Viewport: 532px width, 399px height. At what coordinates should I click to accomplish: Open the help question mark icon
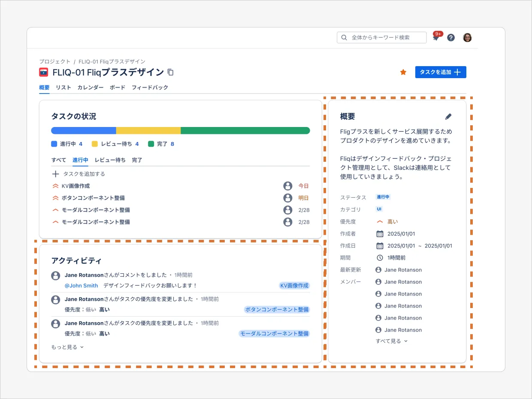[x=450, y=37]
